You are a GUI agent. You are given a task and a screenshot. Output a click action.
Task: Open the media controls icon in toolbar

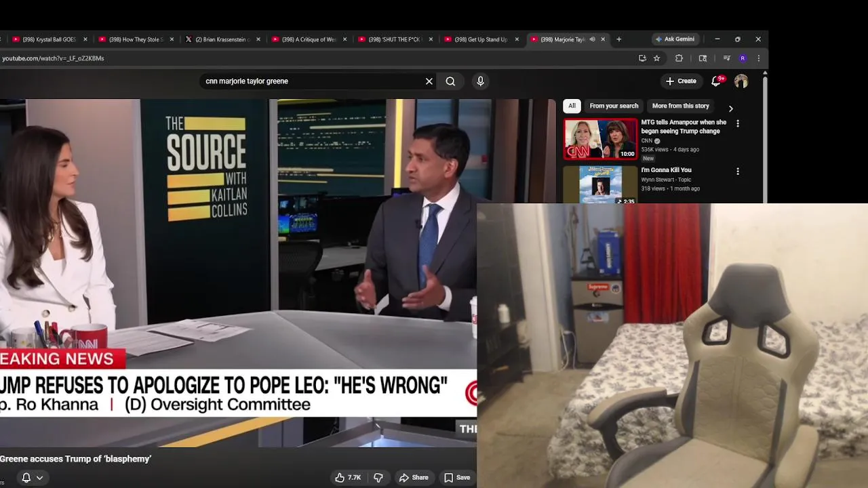point(726,58)
